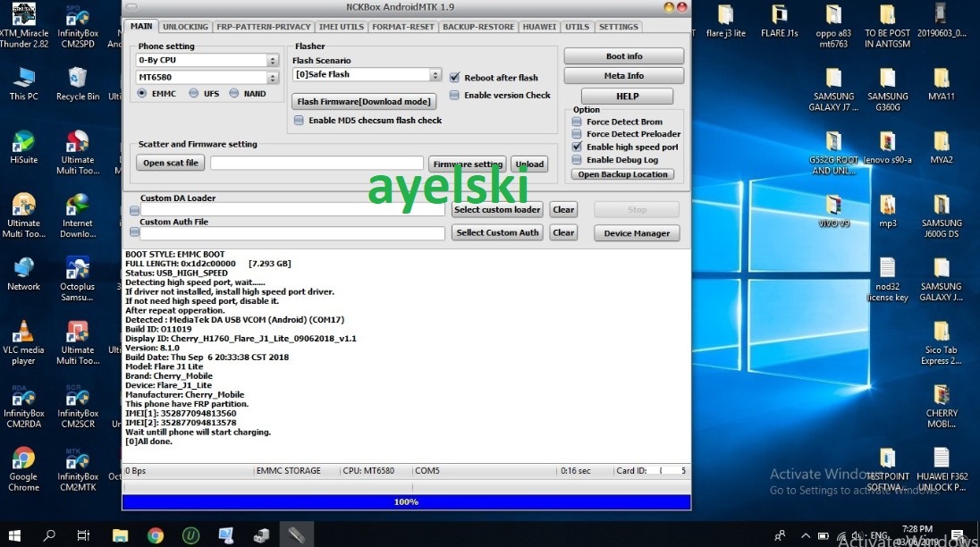
Task: Open the VIVO V9 desktop folder
Action: [833, 211]
